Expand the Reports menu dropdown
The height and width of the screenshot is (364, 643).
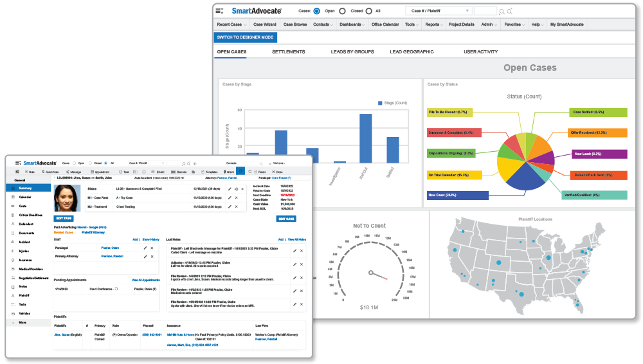pyautogui.click(x=442, y=24)
